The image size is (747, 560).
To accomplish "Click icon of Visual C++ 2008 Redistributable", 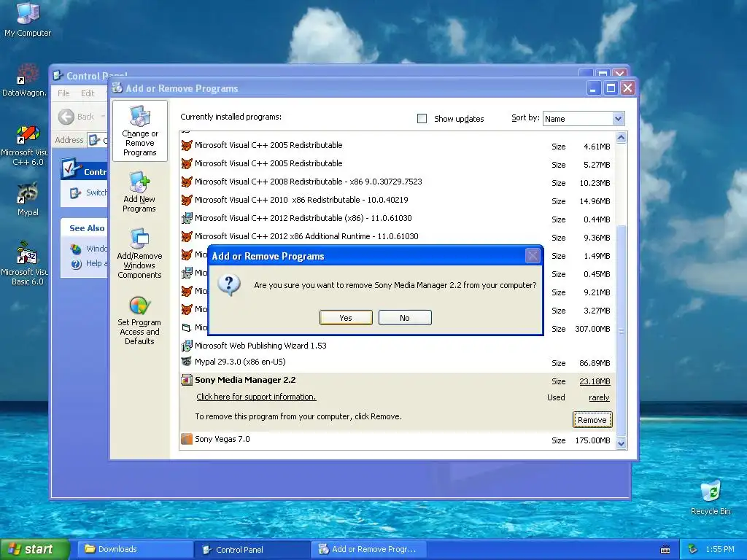I will click(187, 182).
